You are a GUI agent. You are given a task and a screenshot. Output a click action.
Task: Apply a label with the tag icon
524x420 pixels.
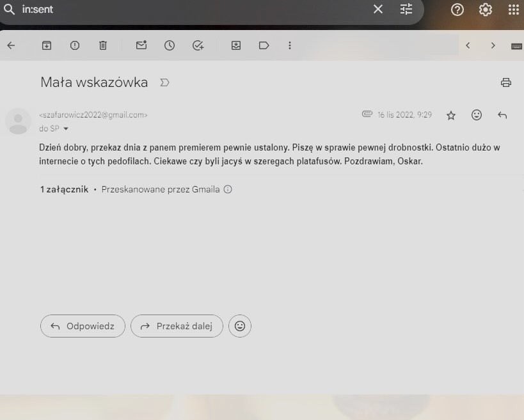(x=264, y=45)
